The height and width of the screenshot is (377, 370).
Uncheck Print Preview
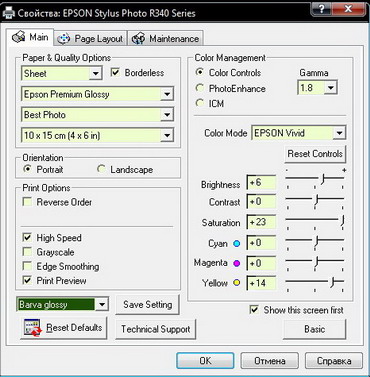pyautogui.click(x=27, y=280)
